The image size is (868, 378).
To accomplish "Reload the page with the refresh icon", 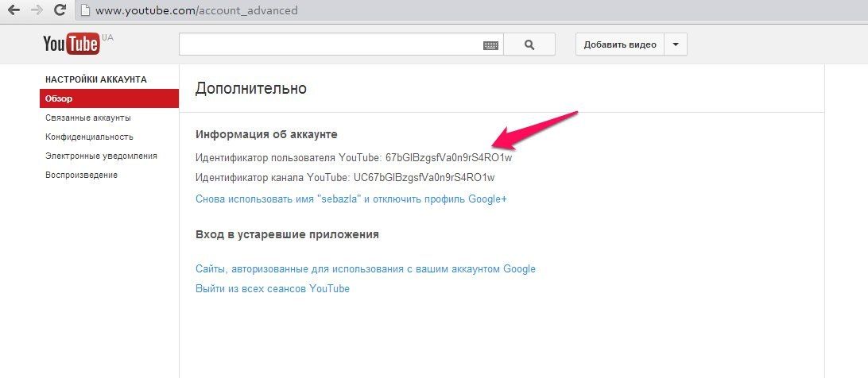I will (x=61, y=10).
